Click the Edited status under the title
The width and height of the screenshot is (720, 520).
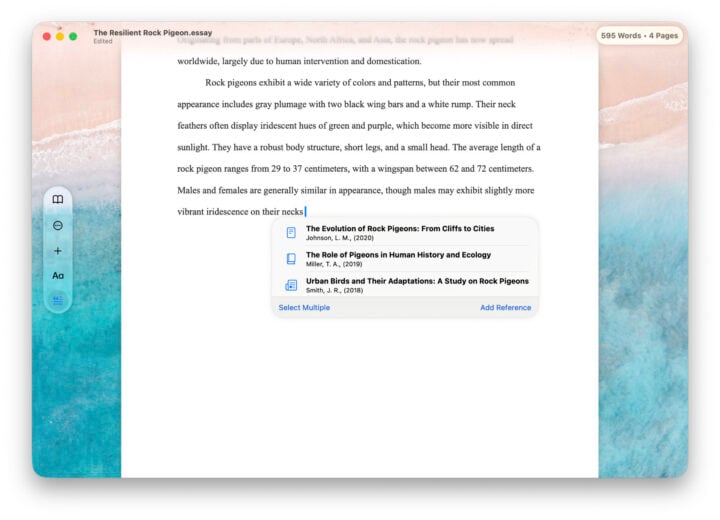103,41
